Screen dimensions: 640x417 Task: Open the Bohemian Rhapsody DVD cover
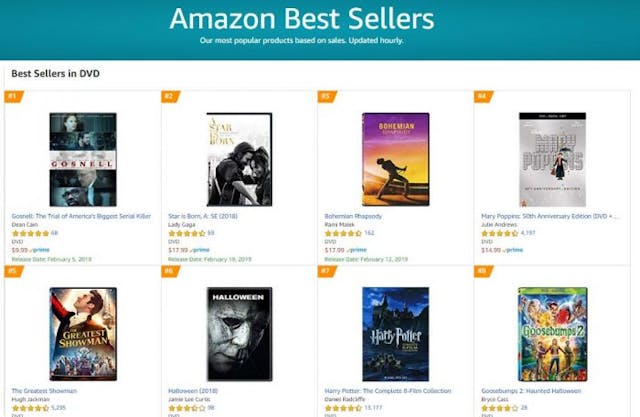coord(395,159)
